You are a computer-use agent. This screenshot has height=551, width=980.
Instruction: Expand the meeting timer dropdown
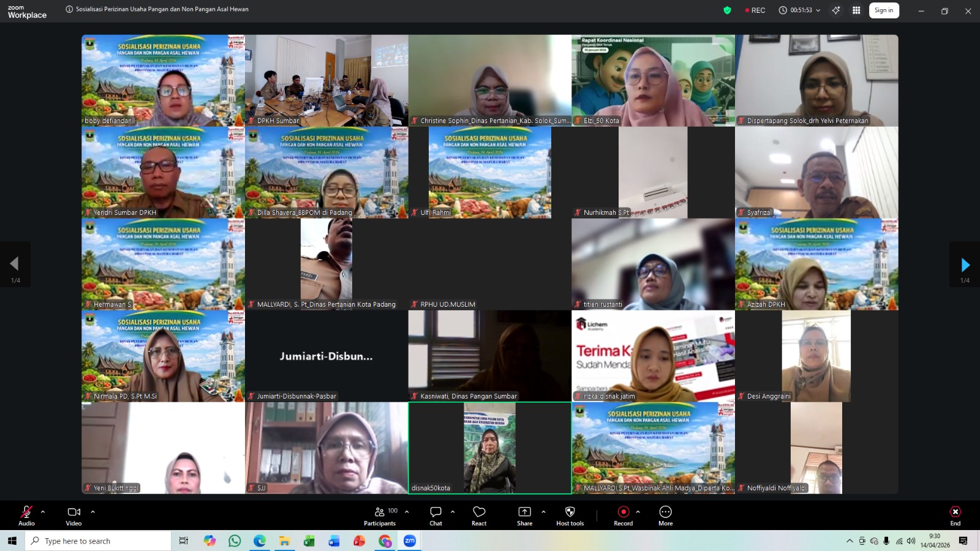coord(818,10)
